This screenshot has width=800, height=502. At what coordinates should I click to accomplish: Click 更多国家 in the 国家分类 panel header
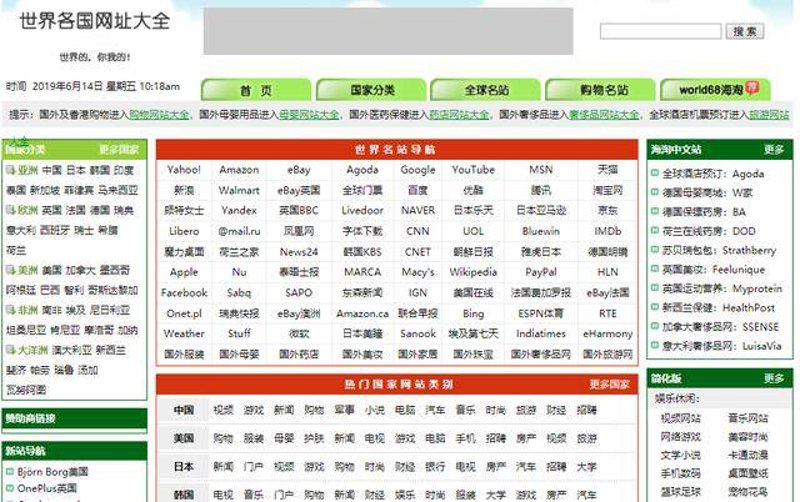[119, 149]
